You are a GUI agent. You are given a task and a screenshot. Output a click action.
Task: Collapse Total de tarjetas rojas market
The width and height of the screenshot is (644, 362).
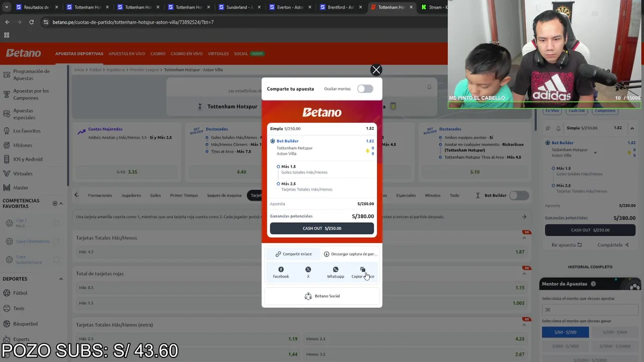tap(524, 274)
